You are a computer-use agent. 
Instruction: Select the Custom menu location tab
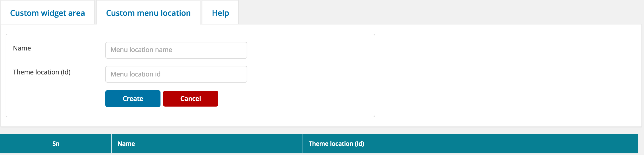coord(148,13)
